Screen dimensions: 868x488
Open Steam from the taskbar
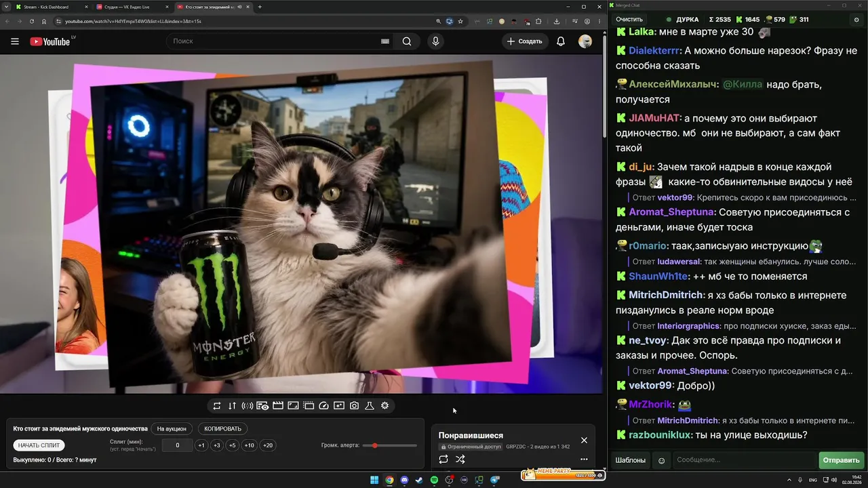(419, 480)
